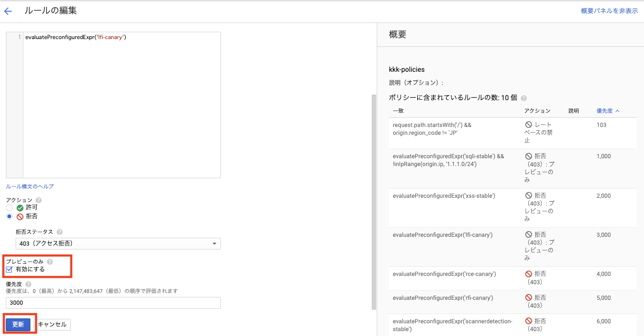Viewport: 644px width, 336px height.
Task: Click the priority value 1,000
Action: (603, 156)
